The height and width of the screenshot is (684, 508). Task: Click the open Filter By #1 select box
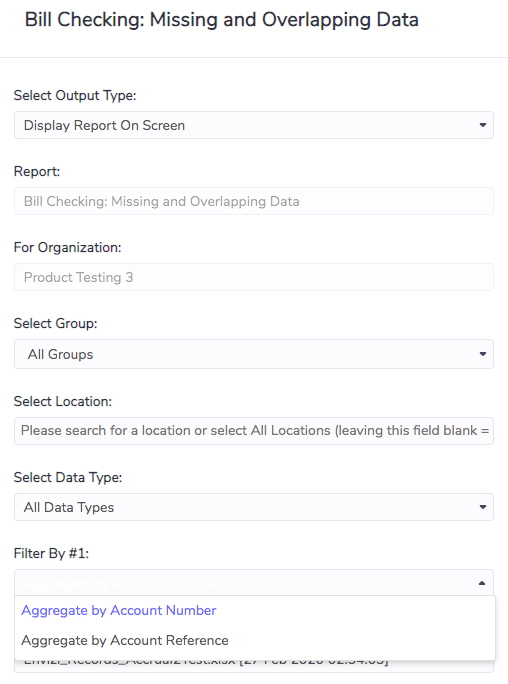click(254, 583)
